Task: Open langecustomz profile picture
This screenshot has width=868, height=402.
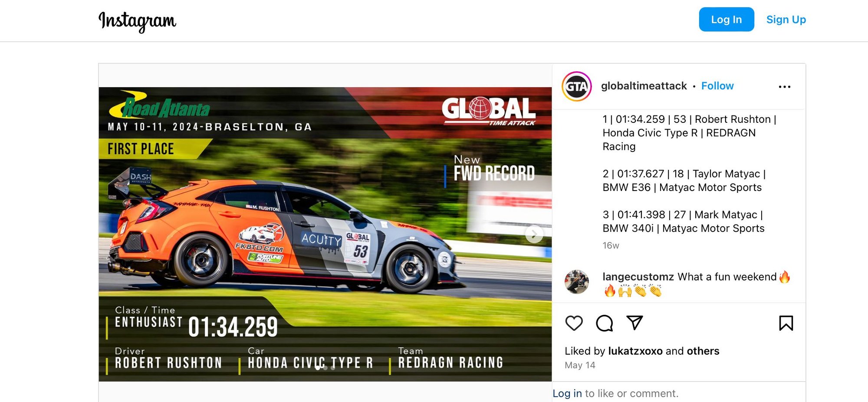Action: [x=577, y=282]
